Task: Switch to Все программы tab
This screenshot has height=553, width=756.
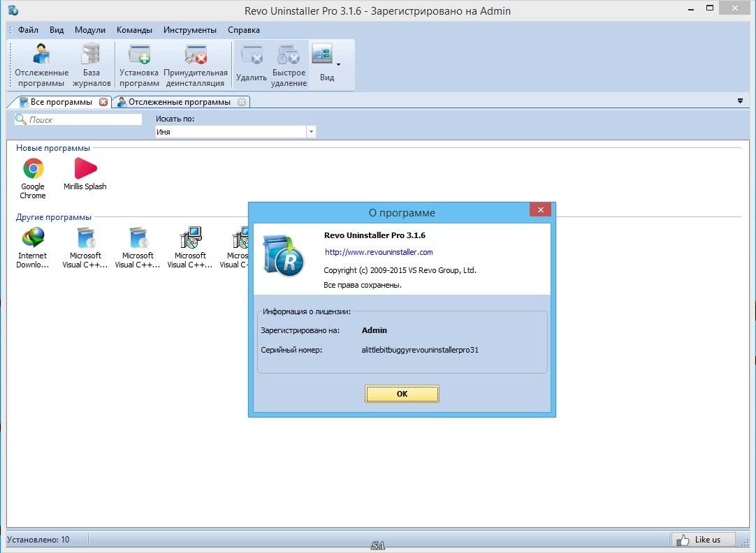Action: 61,102
